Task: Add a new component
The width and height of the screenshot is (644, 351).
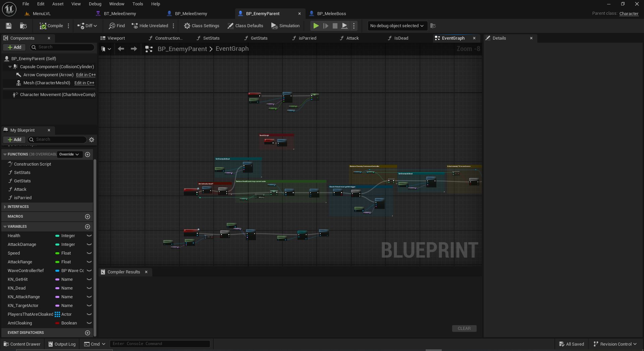Action: point(14,47)
